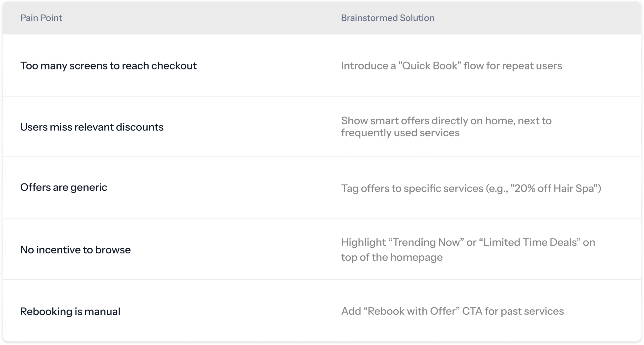644x345 pixels.
Task: Click the "Pain Point" column header
Action: click(x=41, y=18)
